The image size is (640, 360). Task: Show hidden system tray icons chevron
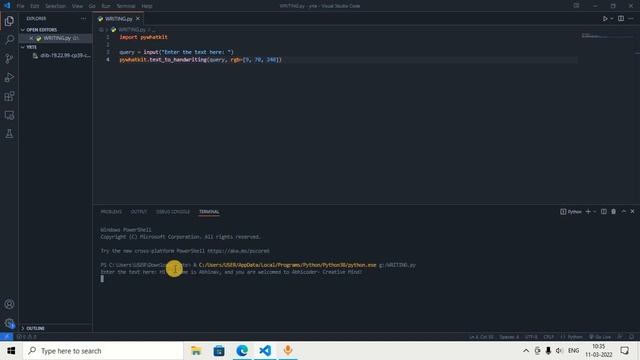(526, 351)
